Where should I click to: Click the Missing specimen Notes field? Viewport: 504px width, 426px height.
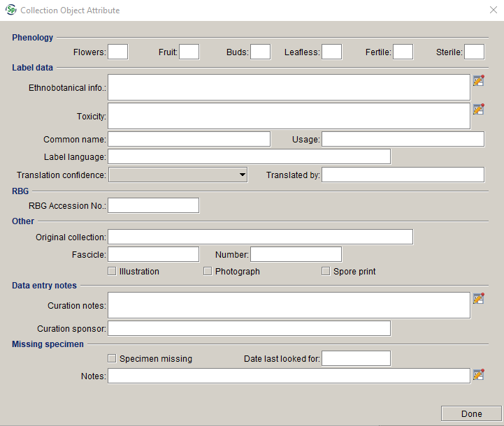pyautogui.click(x=289, y=376)
